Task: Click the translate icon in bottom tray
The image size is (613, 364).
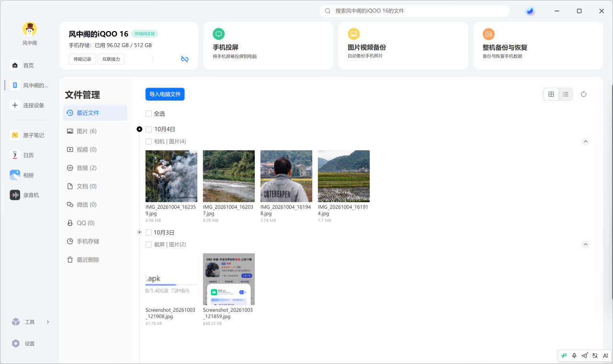Action: coord(595,356)
